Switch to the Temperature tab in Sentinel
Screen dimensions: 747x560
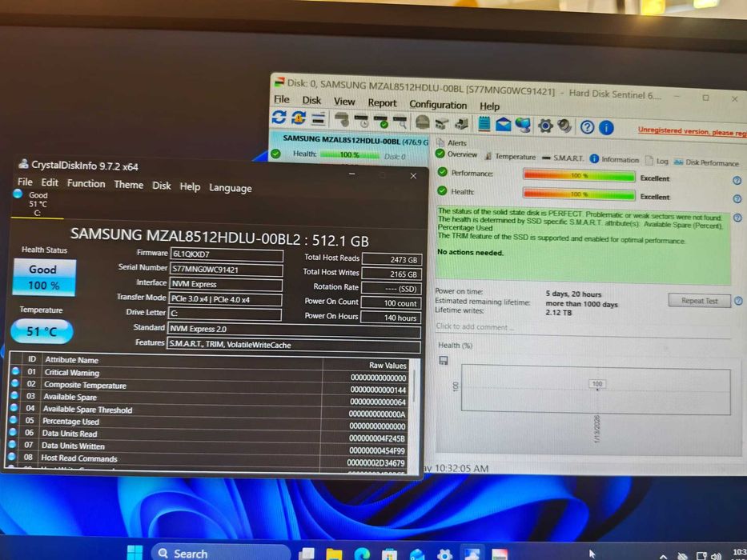coord(510,156)
